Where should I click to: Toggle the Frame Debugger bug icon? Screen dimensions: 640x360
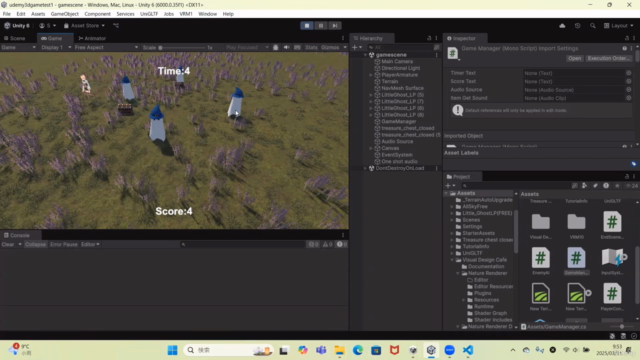click(276, 47)
